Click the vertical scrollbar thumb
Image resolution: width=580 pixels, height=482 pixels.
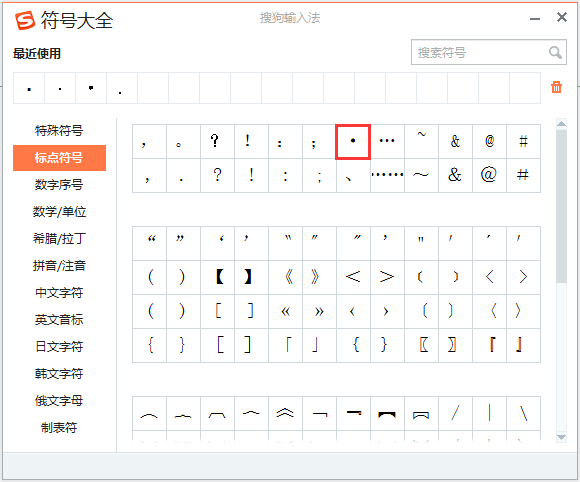pyautogui.click(x=561, y=205)
